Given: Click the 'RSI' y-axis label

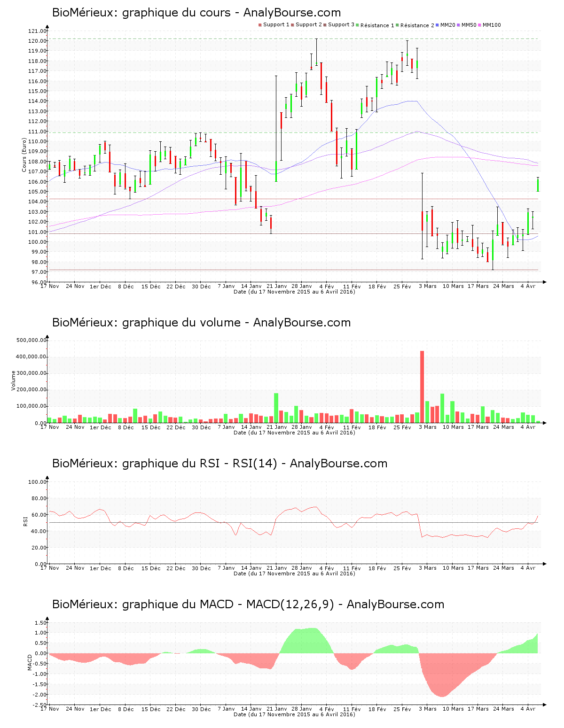Looking at the screenshot, I should tap(25, 521).
